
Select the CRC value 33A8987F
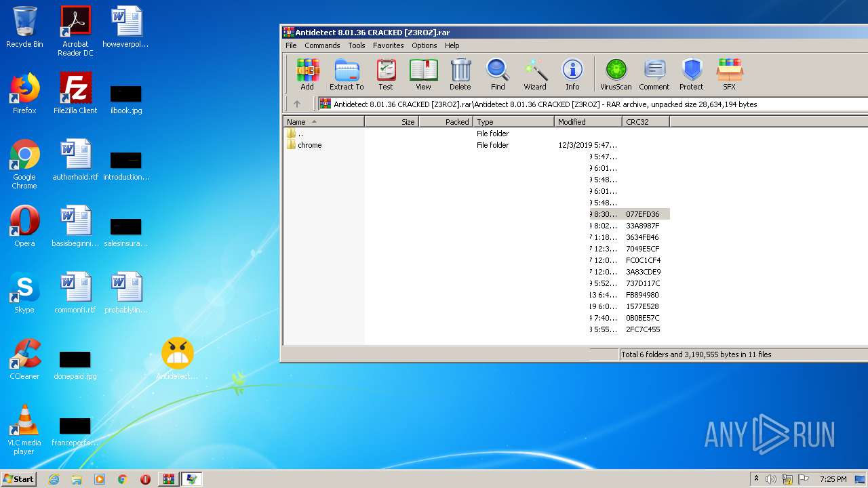[x=642, y=226]
